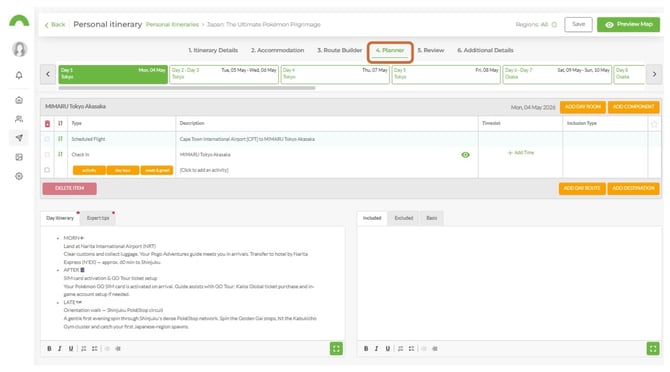Apply underline in the Included editor
This screenshot has height=372, width=670.
(388, 349)
